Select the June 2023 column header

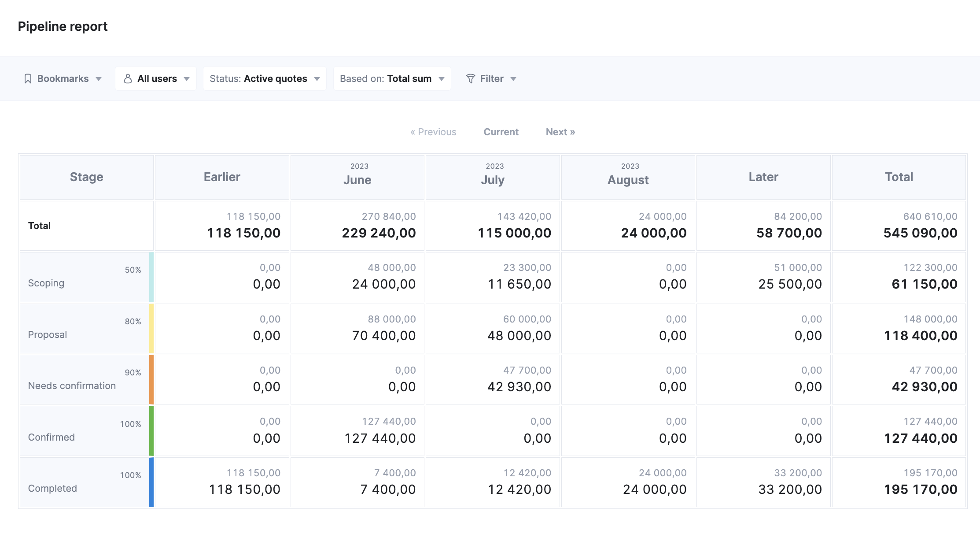click(357, 177)
